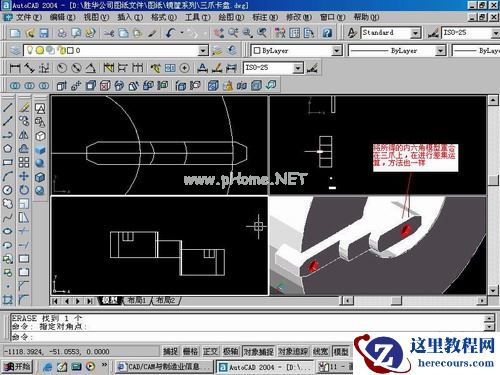Viewport: 500px width, 375px height.
Task: Click the Save icon in standard toolbar
Action: coord(44,33)
